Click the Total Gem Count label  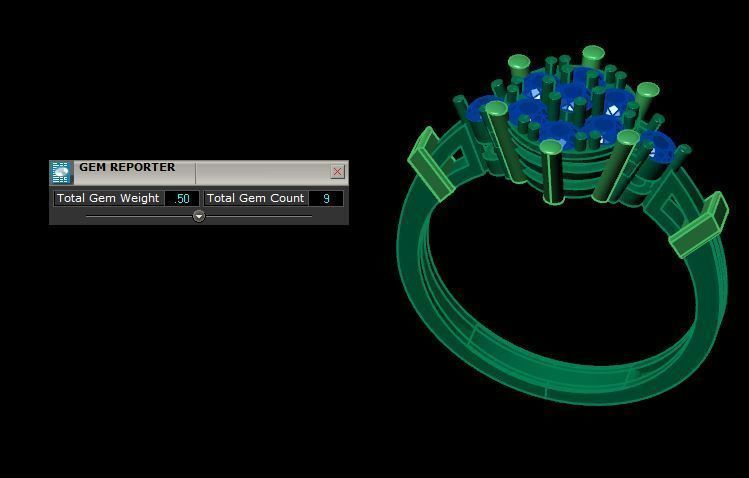tap(256, 198)
